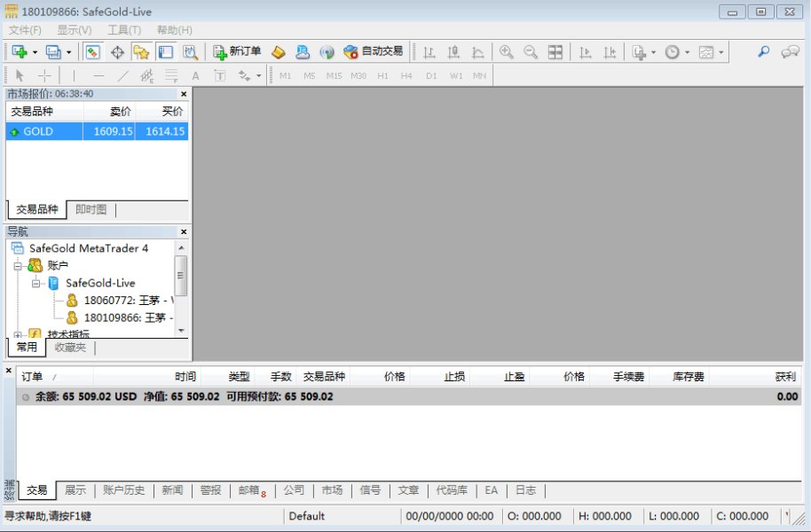The image size is (811, 532).
Task: Select the candlestick chart icon
Action: (453, 52)
